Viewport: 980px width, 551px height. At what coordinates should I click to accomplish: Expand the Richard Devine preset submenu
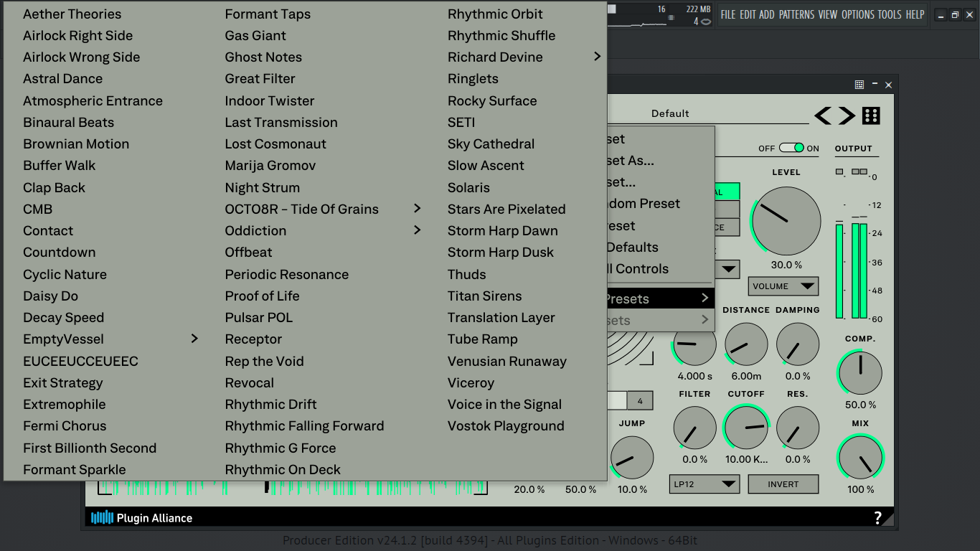point(524,57)
